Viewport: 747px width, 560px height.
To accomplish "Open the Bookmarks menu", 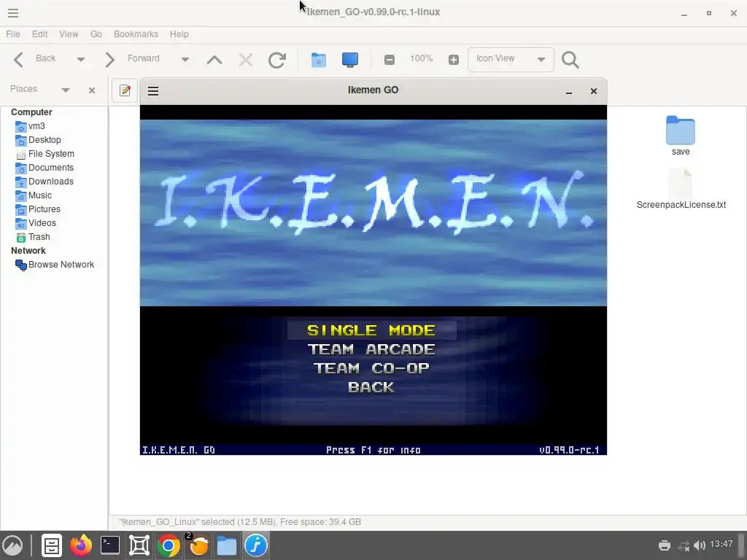I will (136, 34).
